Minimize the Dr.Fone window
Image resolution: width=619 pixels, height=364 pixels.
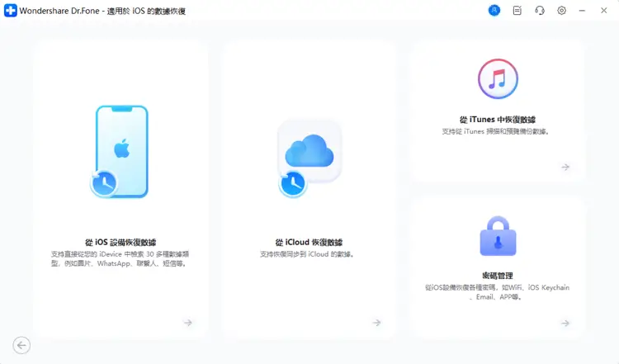coord(582,11)
